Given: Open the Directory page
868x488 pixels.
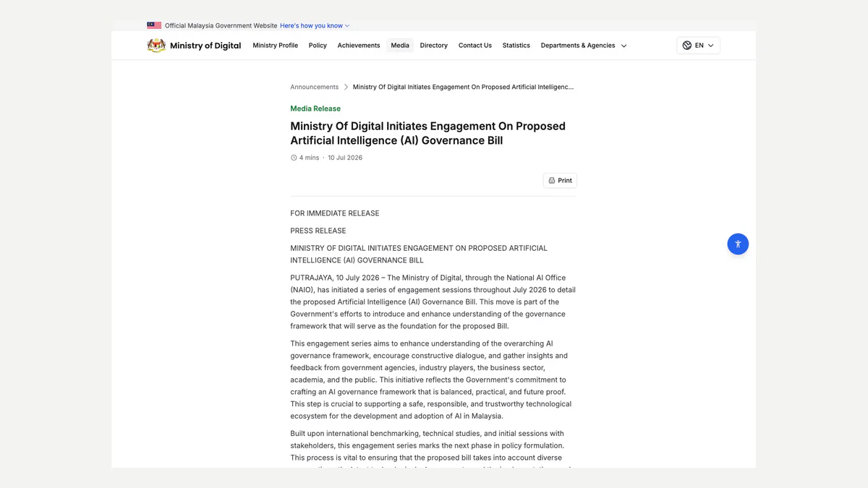Looking at the screenshot, I should [x=434, y=46].
